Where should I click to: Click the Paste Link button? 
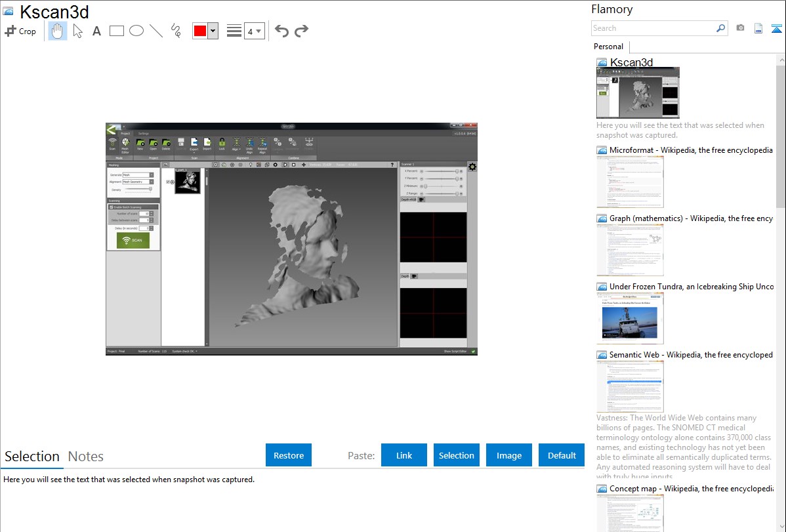point(404,455)
